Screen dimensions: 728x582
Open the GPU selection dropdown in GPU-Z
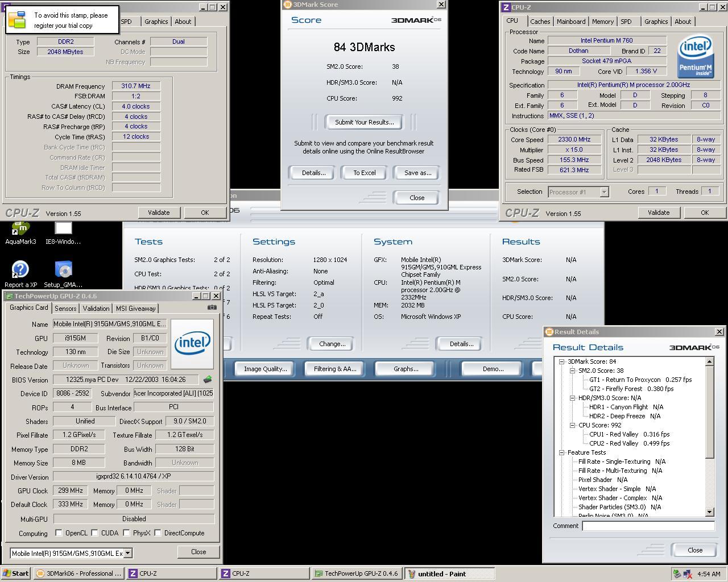point(128,553)
